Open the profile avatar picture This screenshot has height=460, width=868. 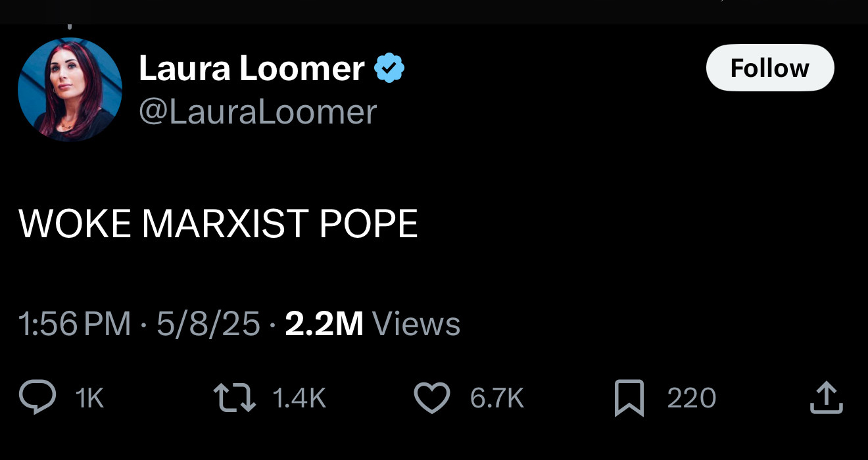pos(70,89)
